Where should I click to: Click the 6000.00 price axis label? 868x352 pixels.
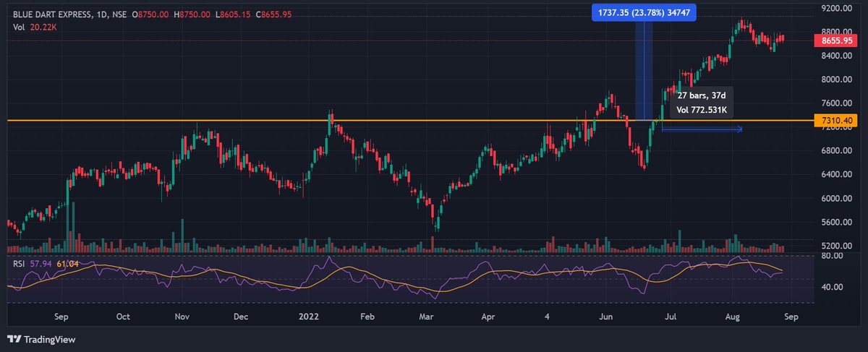click(837, 198)
